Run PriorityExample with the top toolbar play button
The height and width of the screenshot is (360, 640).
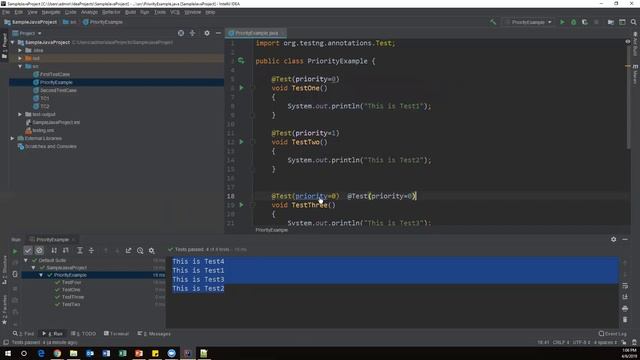562,22
